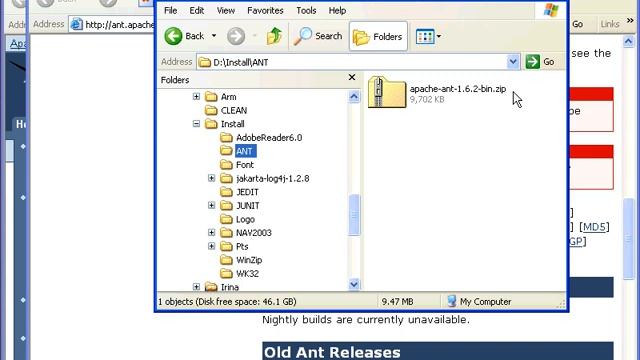Click folder tree scroll up arrow

point(354,97)
